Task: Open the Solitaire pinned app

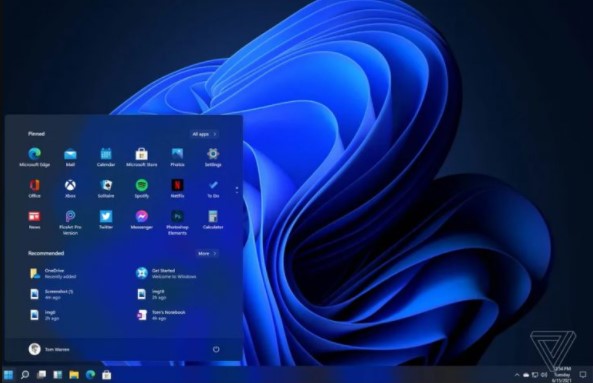Action: coord(106,188)
